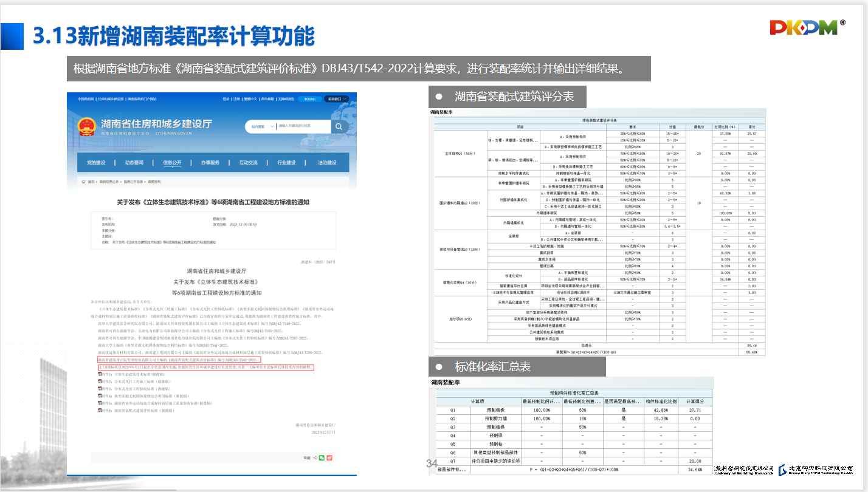Click the publish date 2022-12-09 08:59
Viewport: 868px width, 492px height.
pyautogui.click(x=244, y=224)
